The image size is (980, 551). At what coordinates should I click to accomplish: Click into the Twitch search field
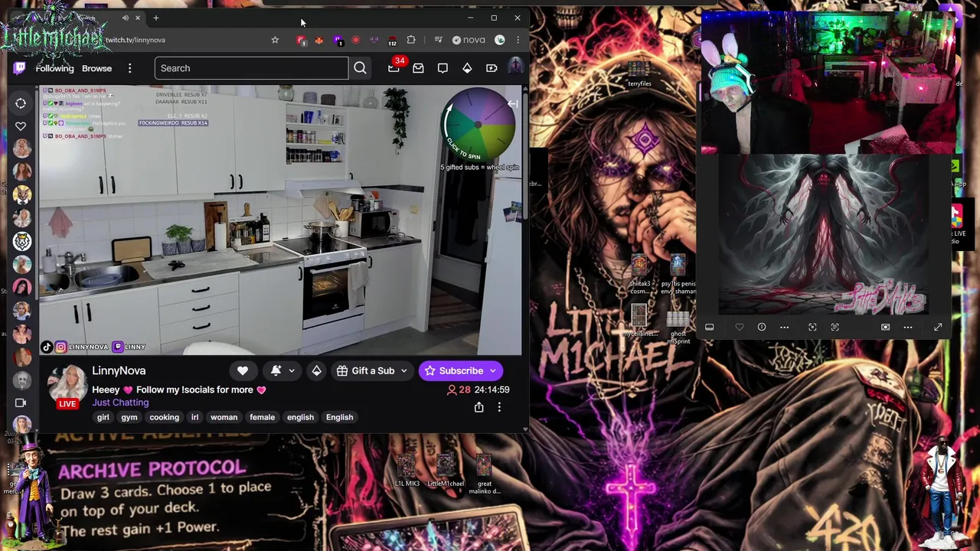pos(251,68)
